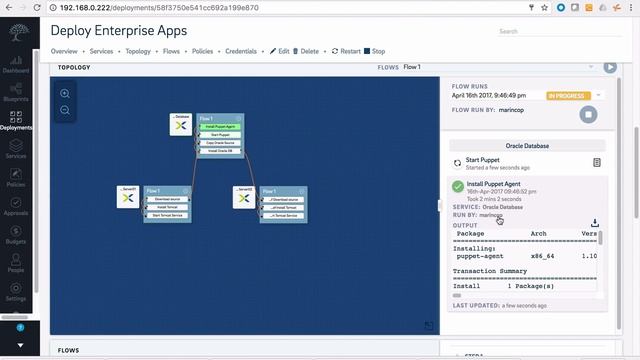This screenshot has width=640, height=360.
Task: Run the selected flow with the play button
Action: click(x=610, y=67)
